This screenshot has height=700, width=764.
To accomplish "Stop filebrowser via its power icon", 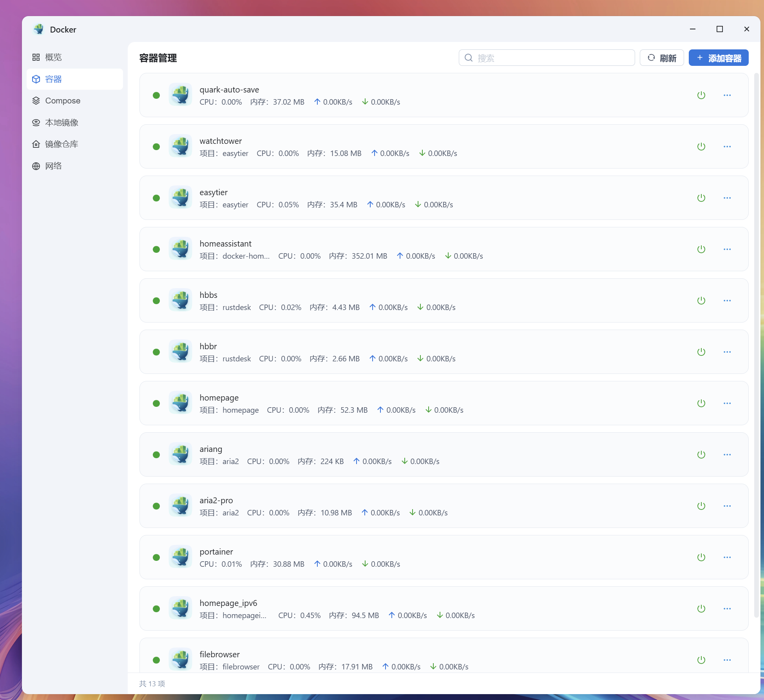I will click(701, 660).
